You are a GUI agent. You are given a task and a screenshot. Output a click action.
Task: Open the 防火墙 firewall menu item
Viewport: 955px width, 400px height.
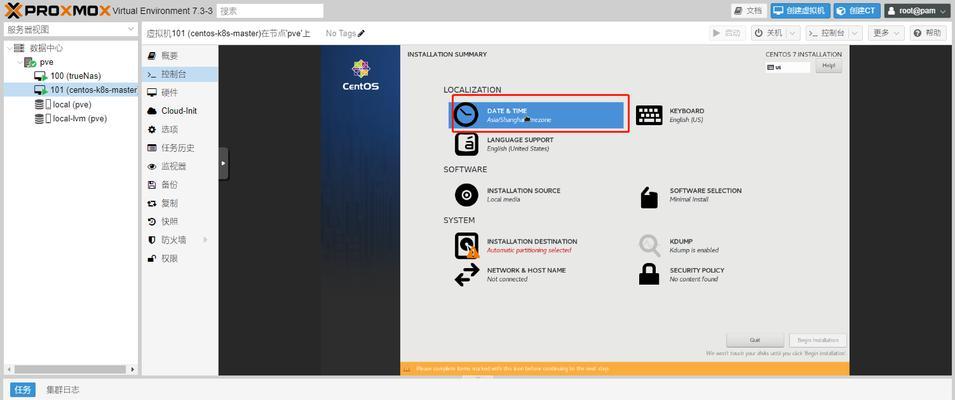[180, 240]
